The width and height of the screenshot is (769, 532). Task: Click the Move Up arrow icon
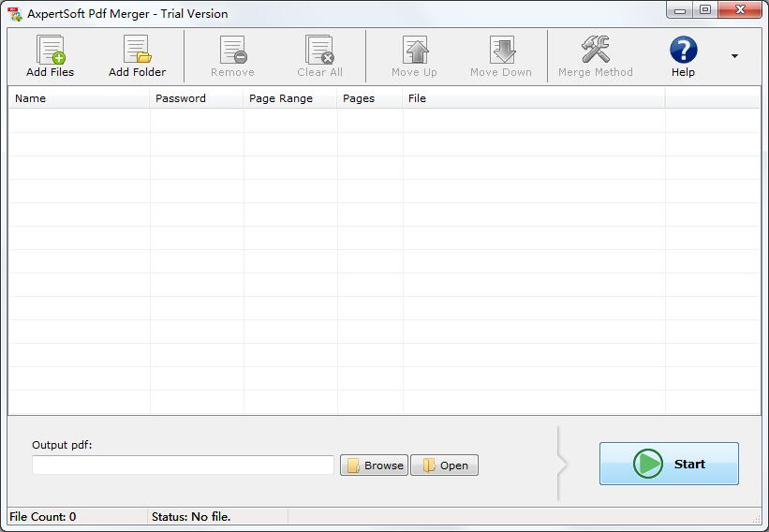click(x=415, y=50)
